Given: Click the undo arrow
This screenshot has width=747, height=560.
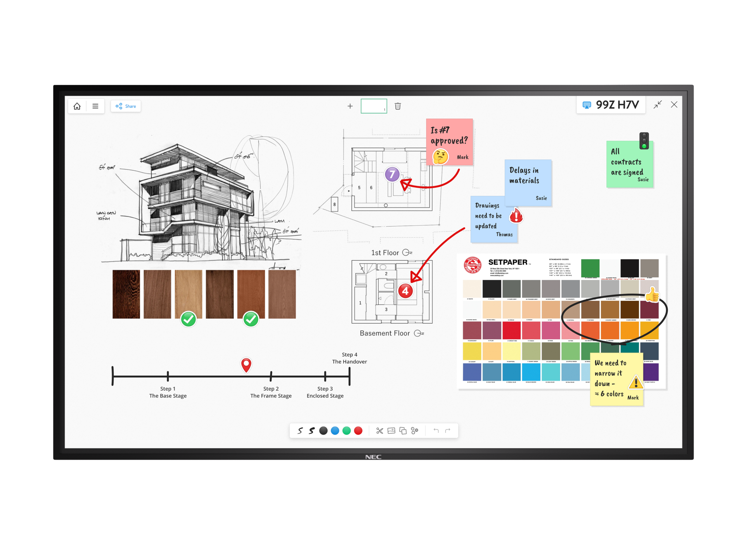Looking at the screenshot, I should (436, 430).
